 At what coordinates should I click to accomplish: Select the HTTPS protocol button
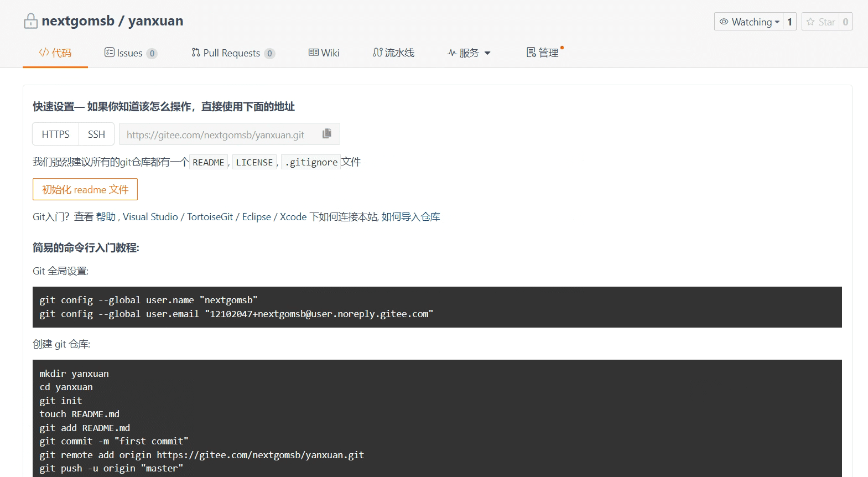[x=56, y=134]
